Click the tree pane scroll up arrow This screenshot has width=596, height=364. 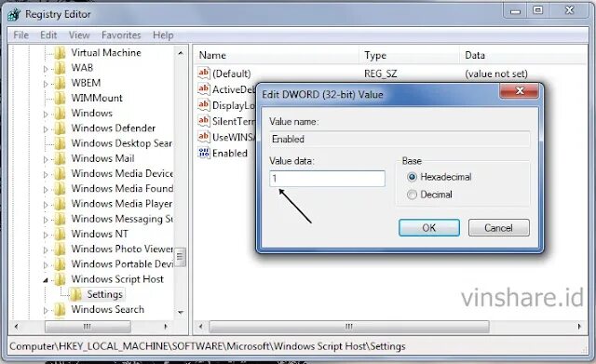coord(181,53)
